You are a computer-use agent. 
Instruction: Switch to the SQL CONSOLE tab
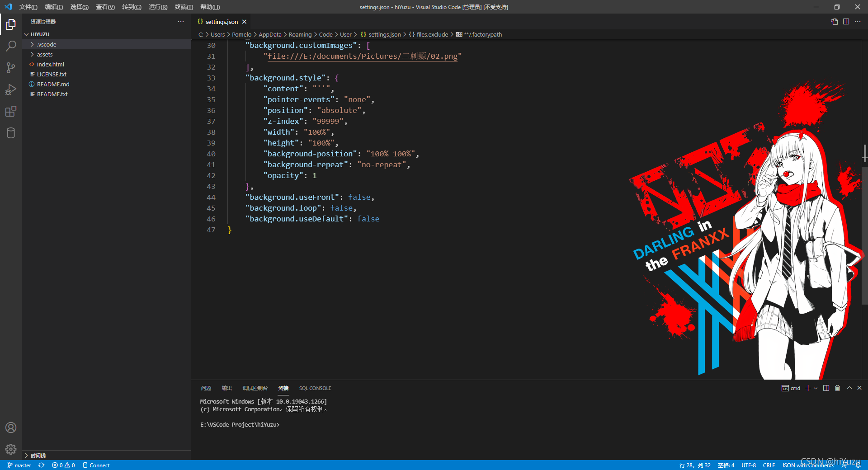pyautogui.click(x=315, y=388)
